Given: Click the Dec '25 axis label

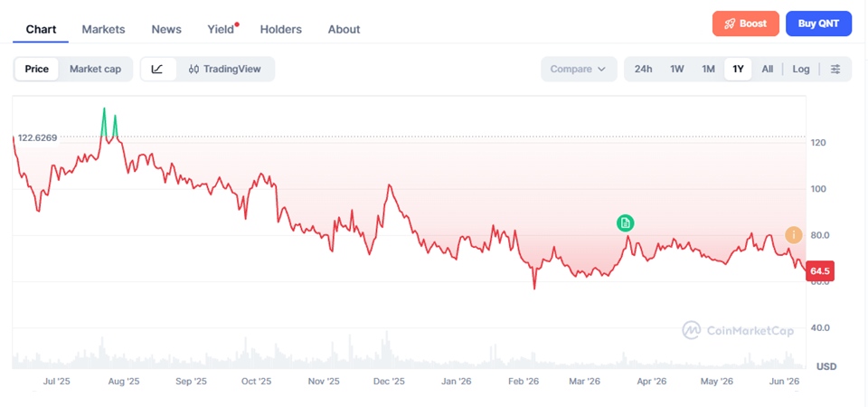Looking at the screenshot, I should (x=389, y=382).
